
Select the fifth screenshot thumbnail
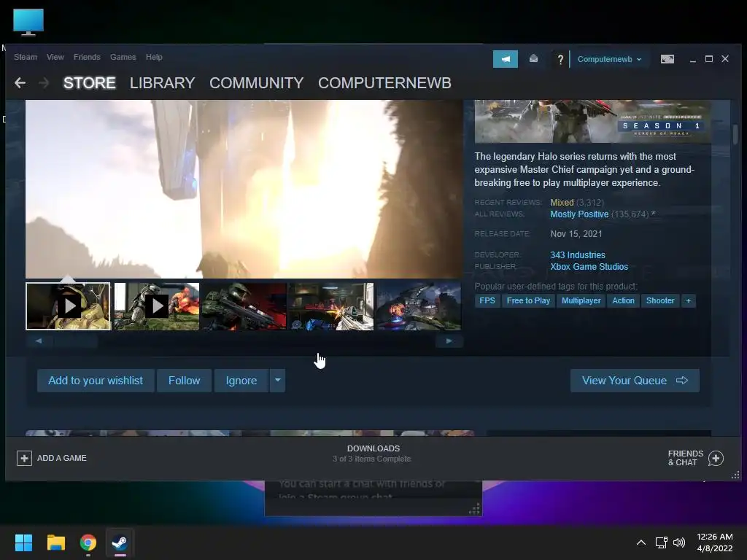[x=419, y=306]
